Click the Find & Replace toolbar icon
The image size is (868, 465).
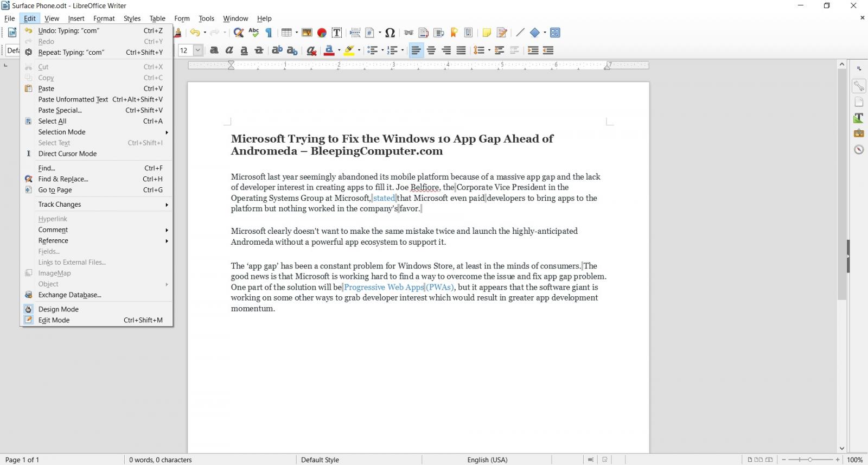tap(238, 33)
